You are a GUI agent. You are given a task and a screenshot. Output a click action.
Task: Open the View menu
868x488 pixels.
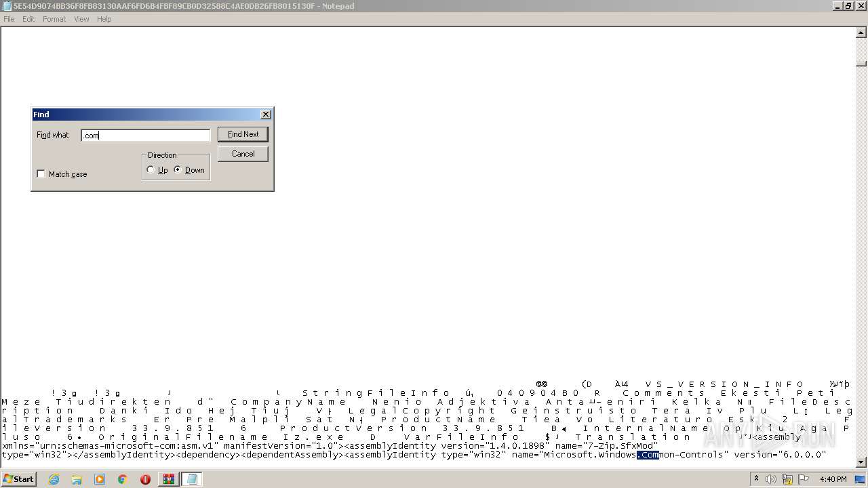click(x=81, y=19)
